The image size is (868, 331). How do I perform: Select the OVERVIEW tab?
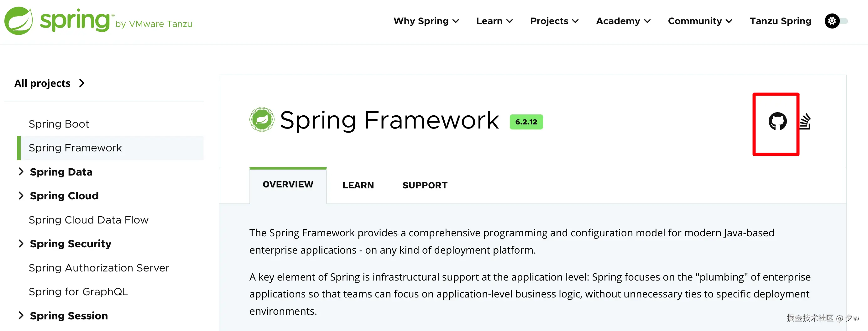(288, 184)
